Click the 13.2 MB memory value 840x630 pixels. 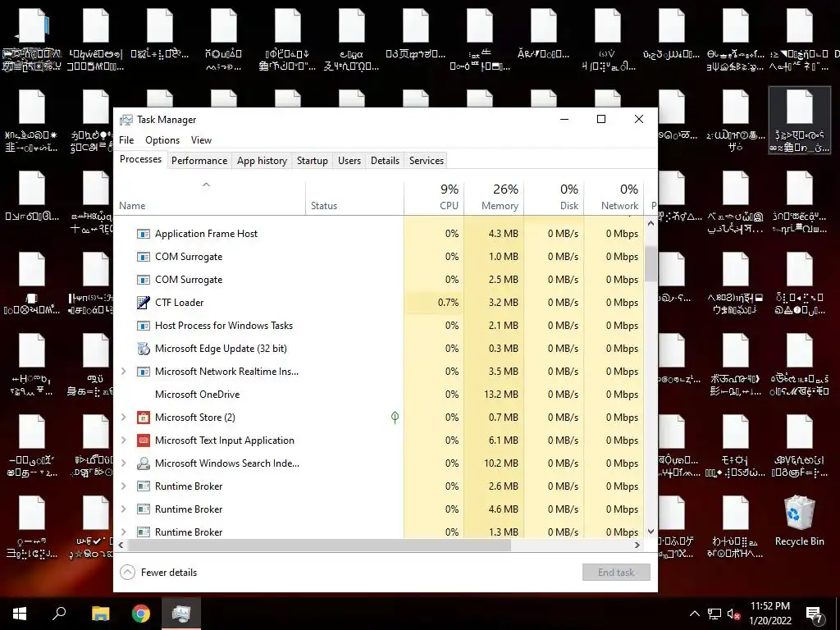(x=501, y=395)
